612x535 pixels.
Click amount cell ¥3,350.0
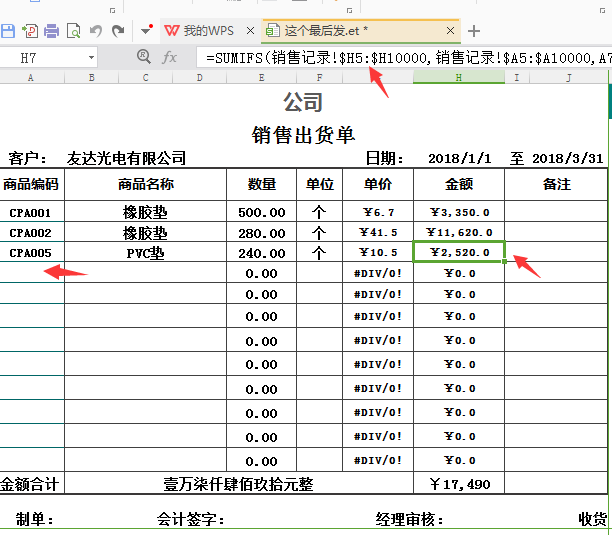(459, 212)
